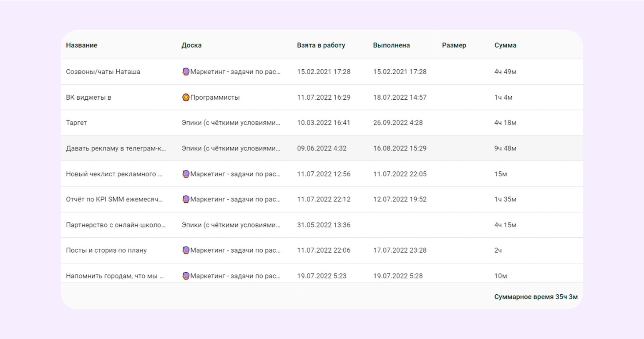This screenshot has width=644, height=339.
Task: Click the completed date 12.07.2022 19:52
Action: [400, 199]
